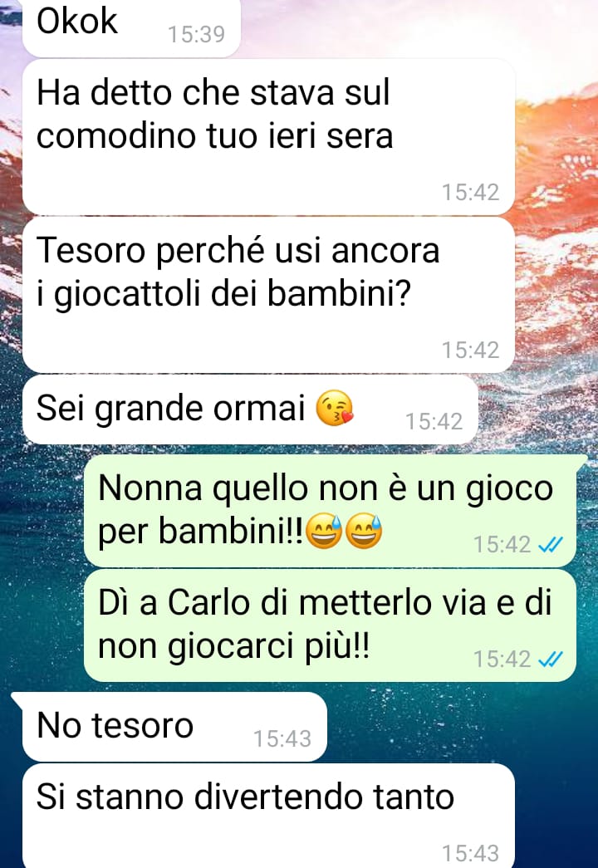
Task: Tap the first sweat-smile emoji in Nonna message
Action: 324,531
